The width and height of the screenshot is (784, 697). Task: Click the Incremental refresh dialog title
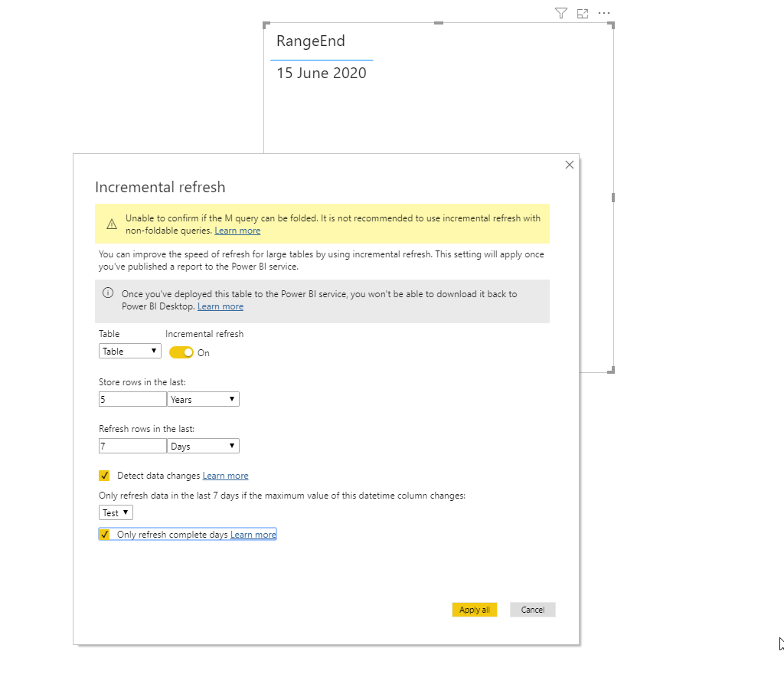(160, 187)
